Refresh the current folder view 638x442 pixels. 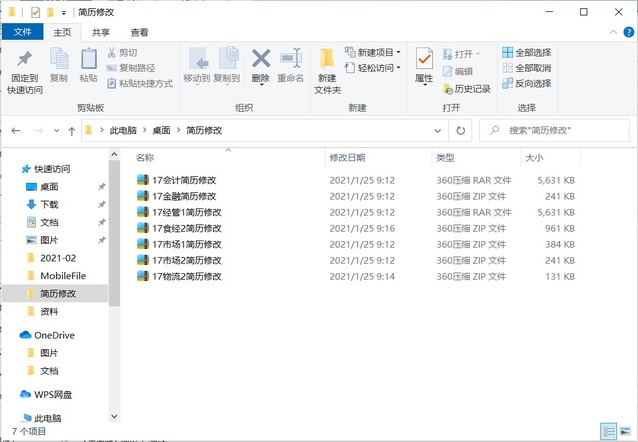[461, 130]
